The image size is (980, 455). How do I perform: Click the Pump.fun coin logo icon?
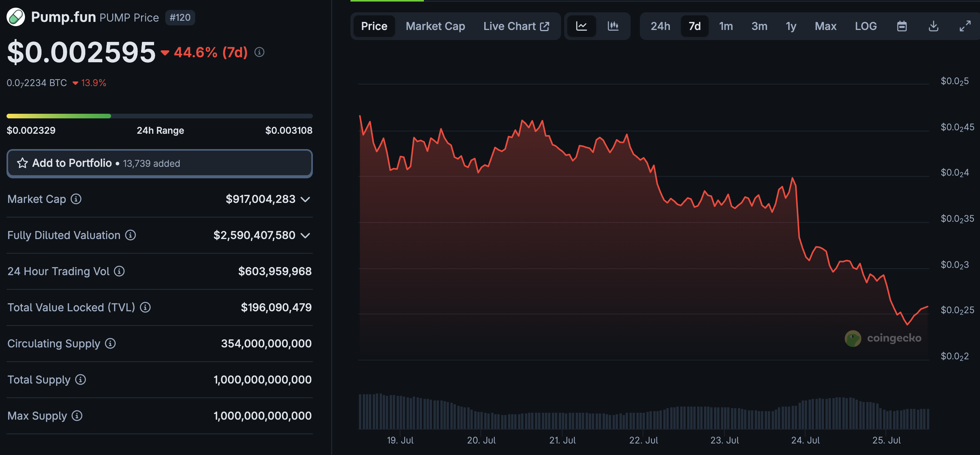tap(16, 17)
